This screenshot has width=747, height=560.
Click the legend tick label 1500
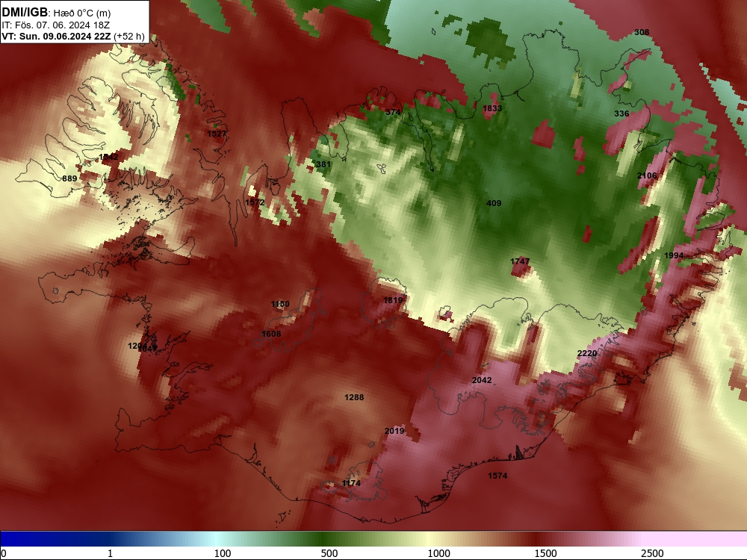pyautogui.click(x=545, y=553)
